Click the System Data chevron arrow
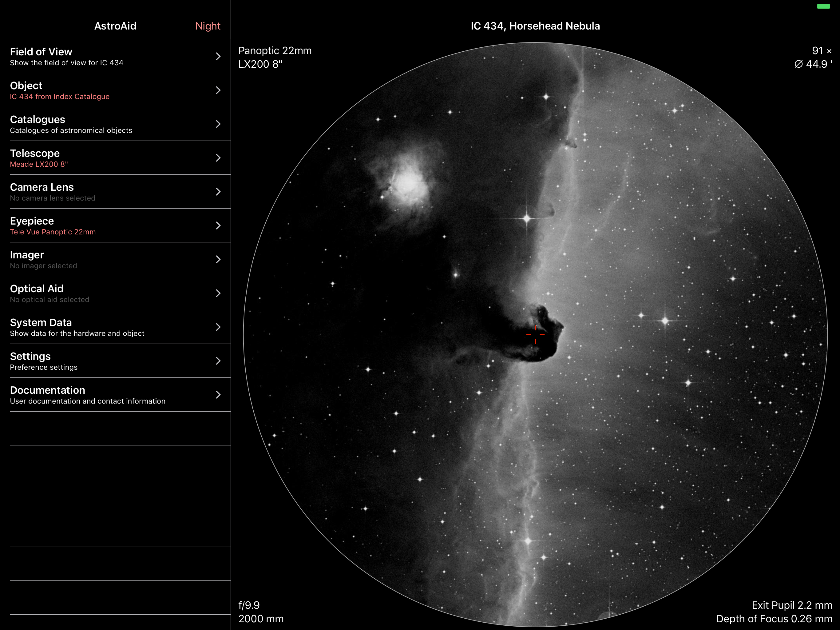Viewport: 840px width, 630px height. click(218, 327)
